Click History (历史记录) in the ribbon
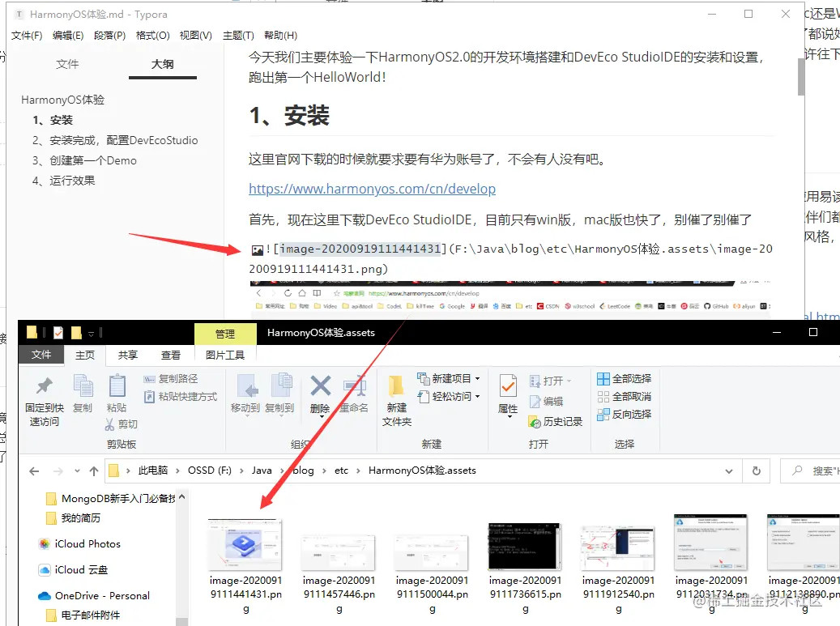840x626 pixels. click(555, 422)
